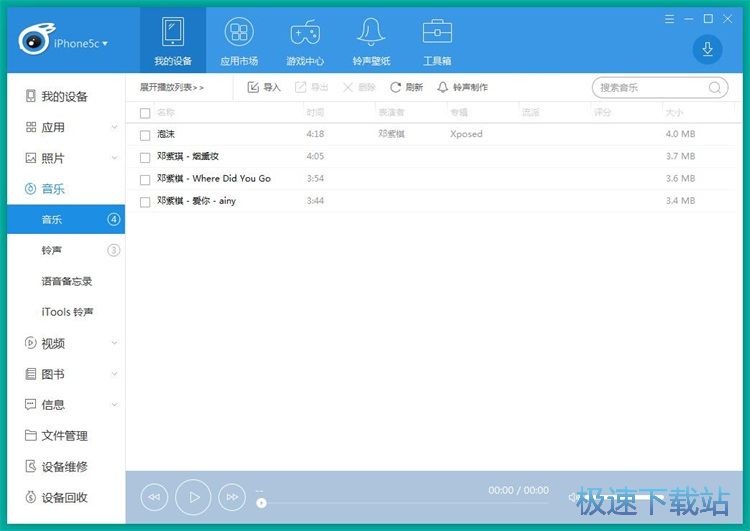The height and width of the screenshot is (531, 750).
Task: Click the Xposed album cell
Action: [x=466, y=134]
